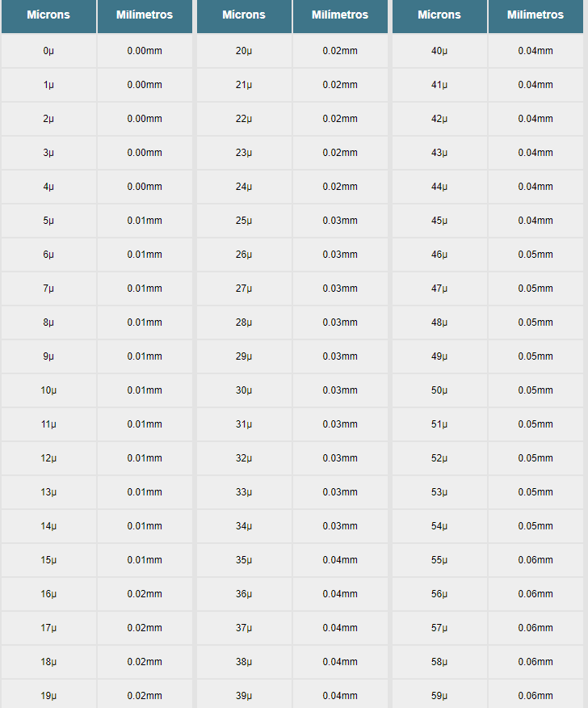Click the first Milímetros column header
The image size is (588, 708).
click(x=145, y=15)
